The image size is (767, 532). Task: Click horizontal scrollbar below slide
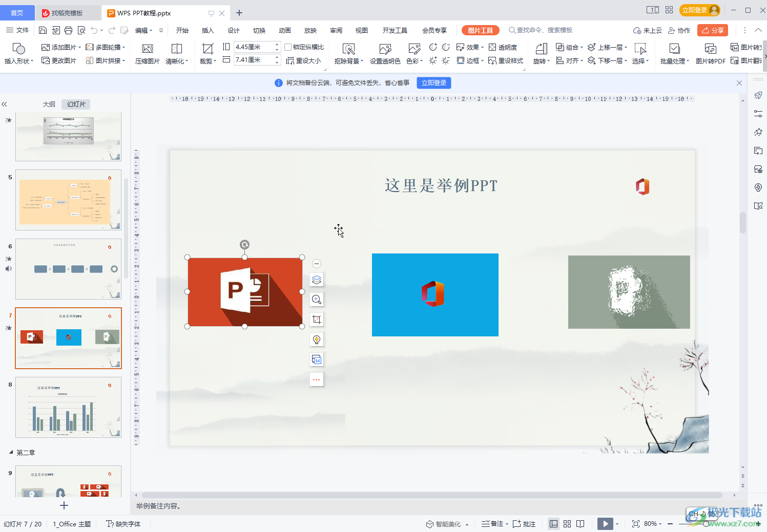point(432,495)
